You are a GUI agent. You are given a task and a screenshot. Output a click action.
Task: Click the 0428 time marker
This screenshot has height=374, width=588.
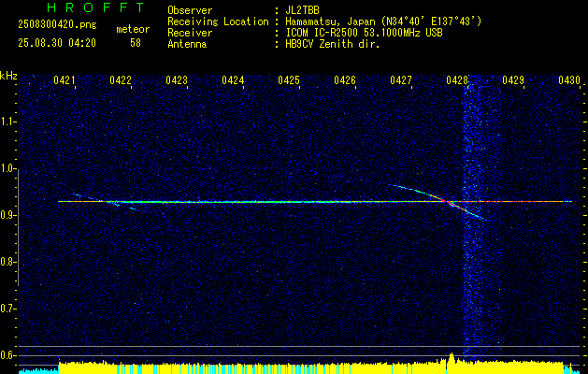[x=457, y=79]
